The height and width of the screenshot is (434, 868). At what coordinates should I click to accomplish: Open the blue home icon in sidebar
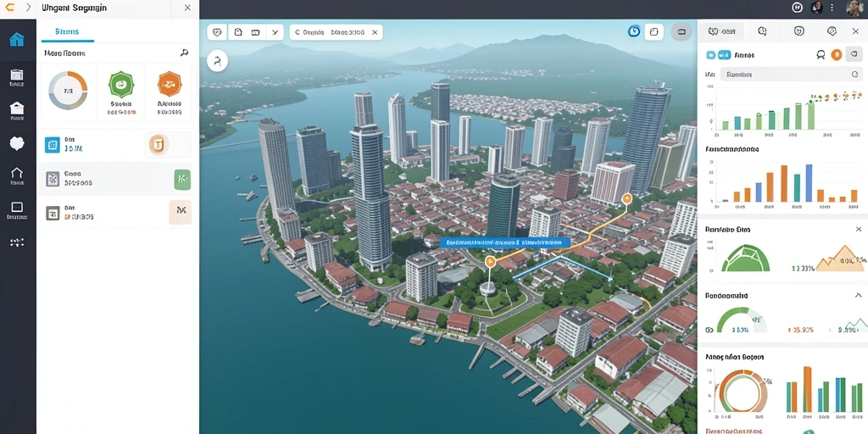[17, 39]
